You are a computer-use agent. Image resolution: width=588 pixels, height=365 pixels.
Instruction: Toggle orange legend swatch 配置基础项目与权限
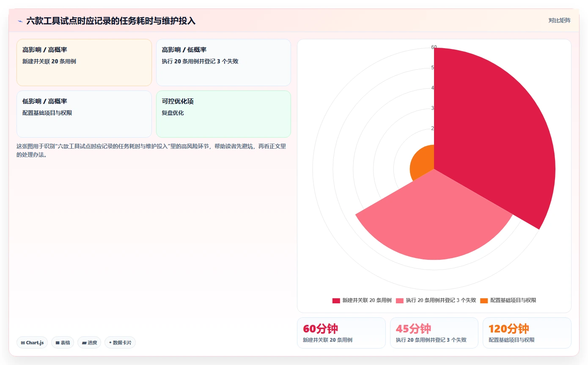(484, 300)
